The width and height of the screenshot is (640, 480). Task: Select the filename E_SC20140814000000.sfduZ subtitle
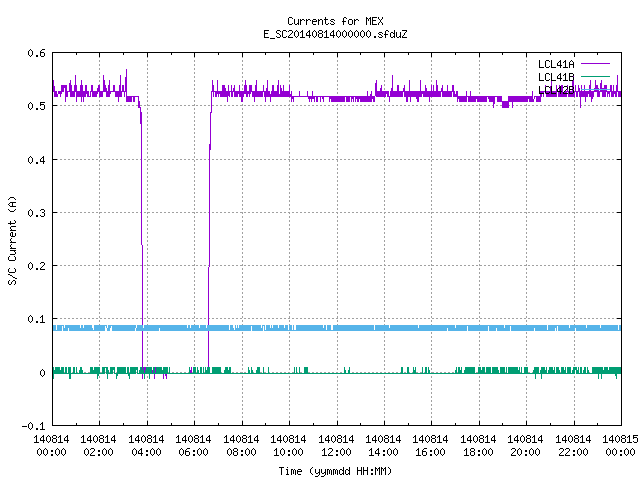(x=335, y=34)
